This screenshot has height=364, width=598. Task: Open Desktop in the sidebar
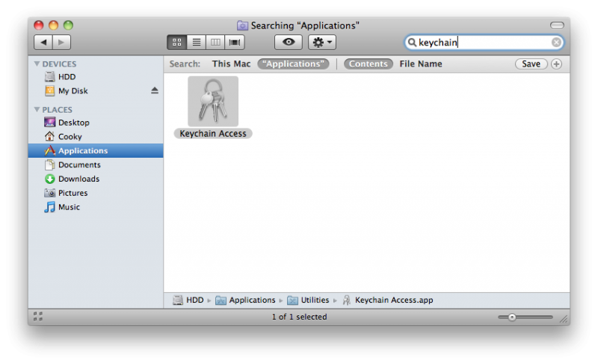tap(96, 123)
